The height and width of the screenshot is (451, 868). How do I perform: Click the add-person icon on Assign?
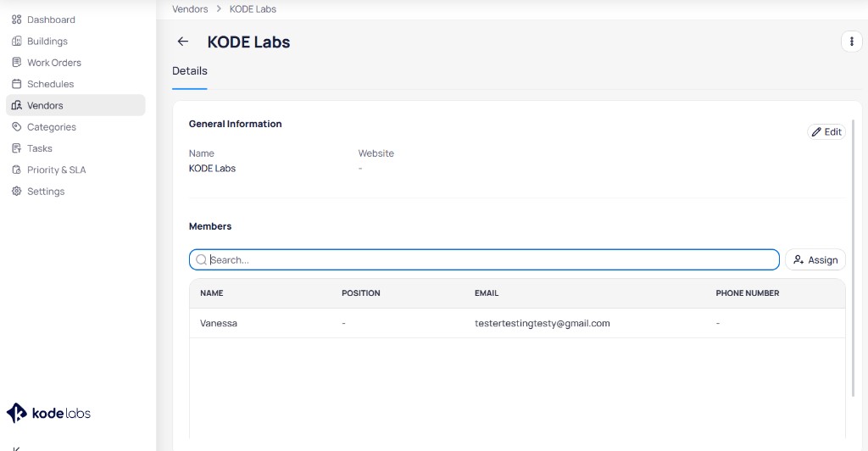(798, 259)
